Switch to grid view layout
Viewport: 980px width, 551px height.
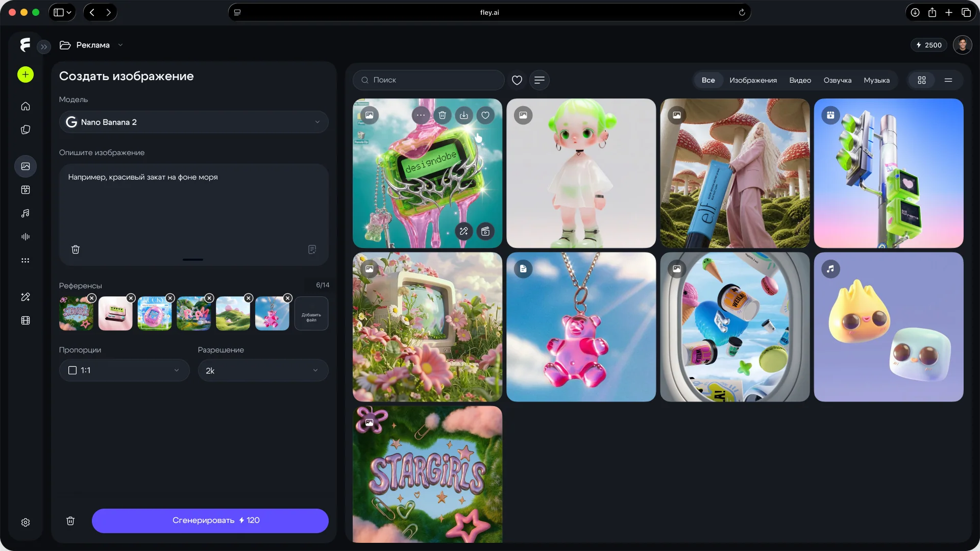pos(922,80)
